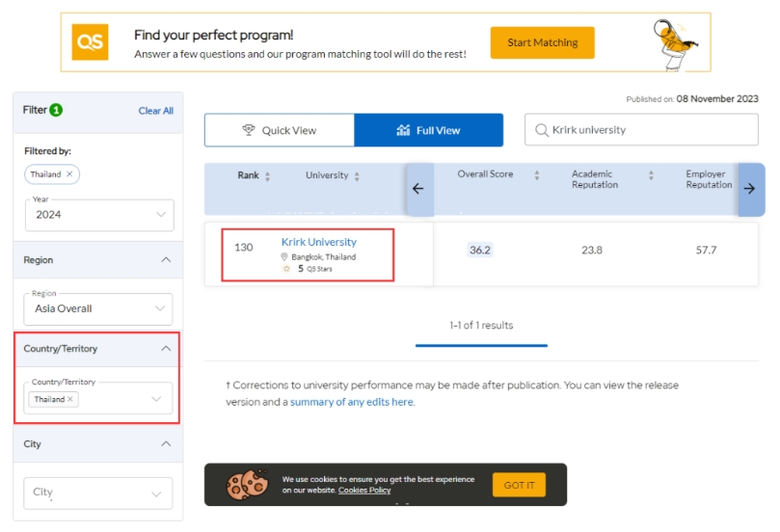Collapse the Region filter section
The height and width of the screenshot is (532, 780).
click(166, 259)
